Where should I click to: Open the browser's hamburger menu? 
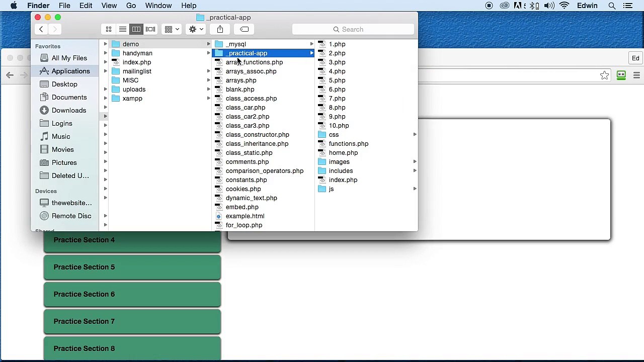point(636,75)
